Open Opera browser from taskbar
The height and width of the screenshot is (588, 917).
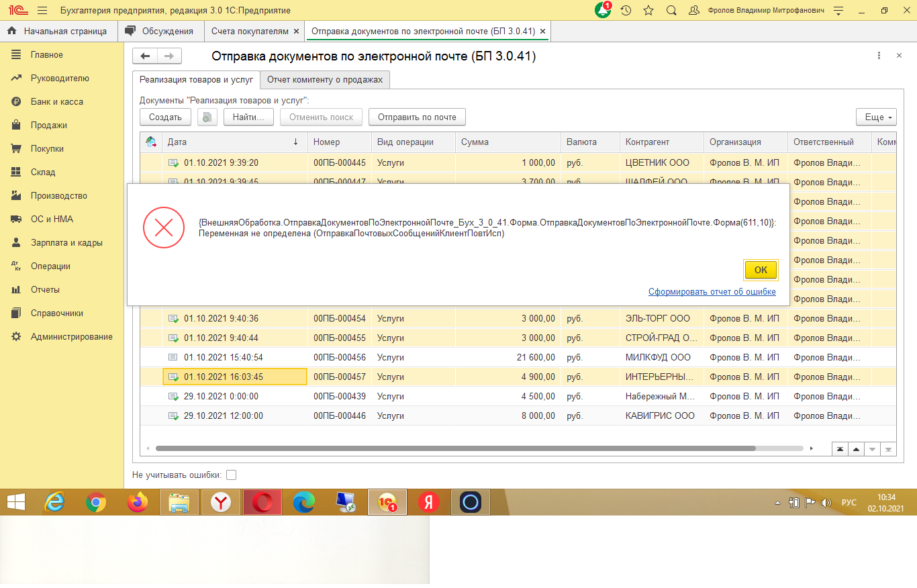click(262, 502)
